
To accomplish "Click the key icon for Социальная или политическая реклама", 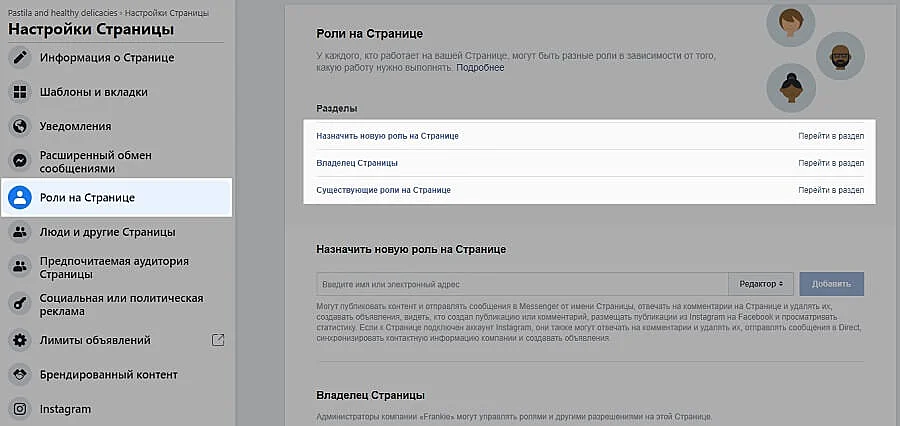I will [19, 304].
